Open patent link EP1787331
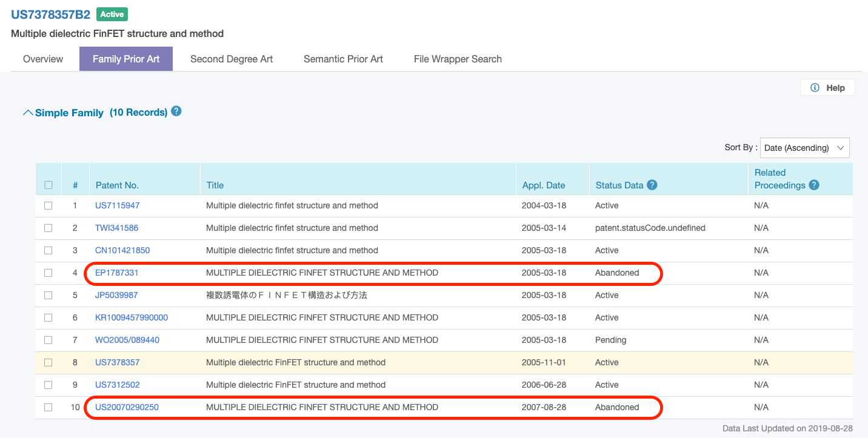868x438 pixels. (x=116, y=273)
